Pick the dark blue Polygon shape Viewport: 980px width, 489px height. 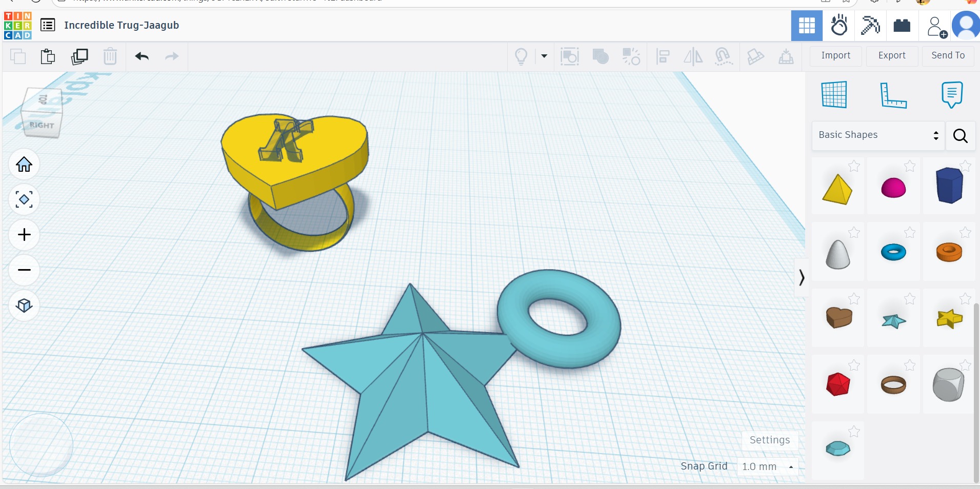pos(949,186)
